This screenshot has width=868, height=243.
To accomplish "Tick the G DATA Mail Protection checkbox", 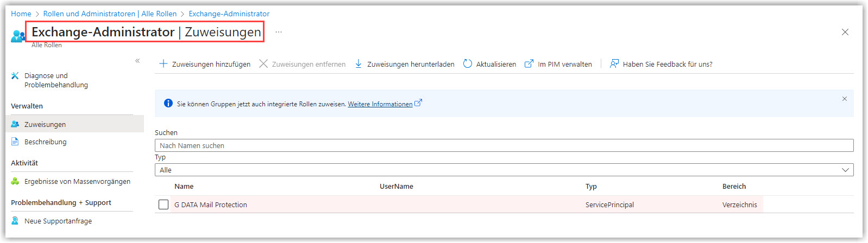I will click(163, 204).
